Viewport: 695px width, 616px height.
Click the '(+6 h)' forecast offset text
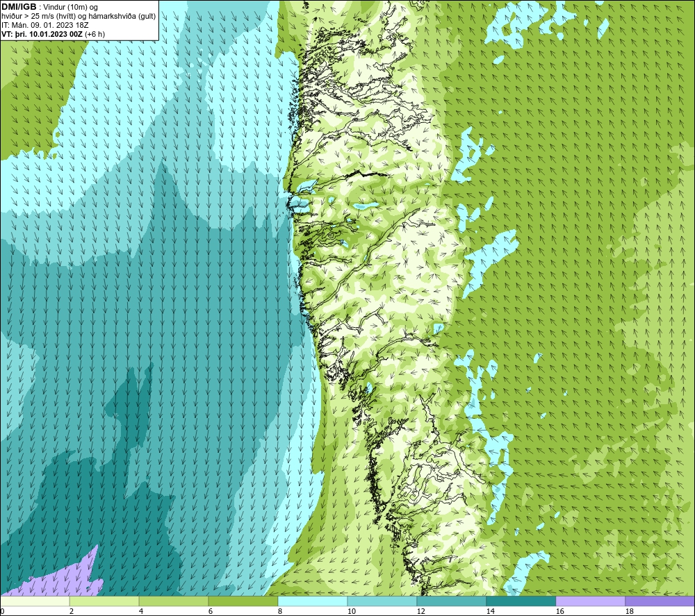point(95,34)
